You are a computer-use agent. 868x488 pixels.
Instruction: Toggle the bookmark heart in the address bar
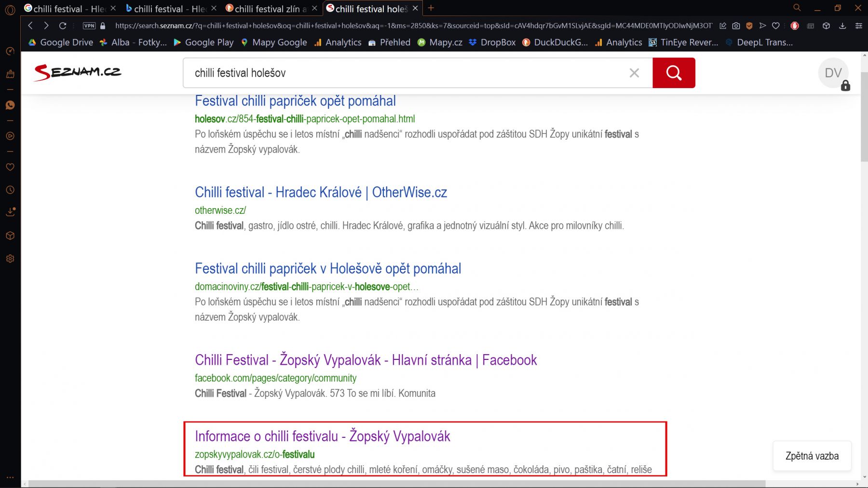click(x=775, y=26)
